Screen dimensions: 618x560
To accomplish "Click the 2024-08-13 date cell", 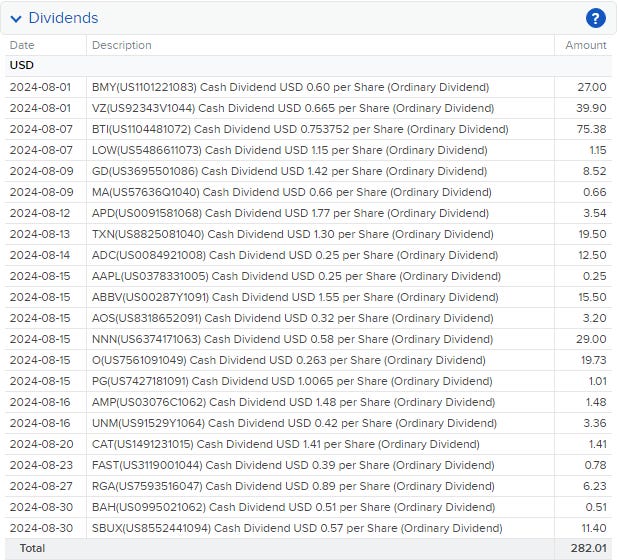I will coord(40,234).
